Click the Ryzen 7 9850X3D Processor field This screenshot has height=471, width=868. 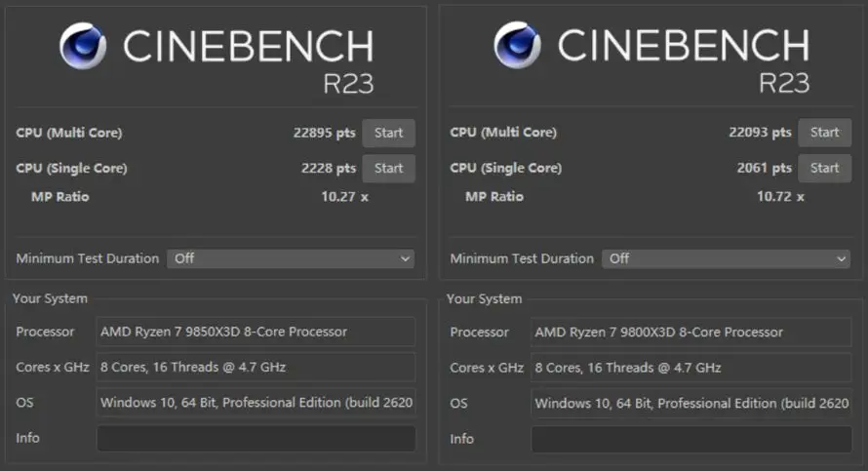(256, 332)
